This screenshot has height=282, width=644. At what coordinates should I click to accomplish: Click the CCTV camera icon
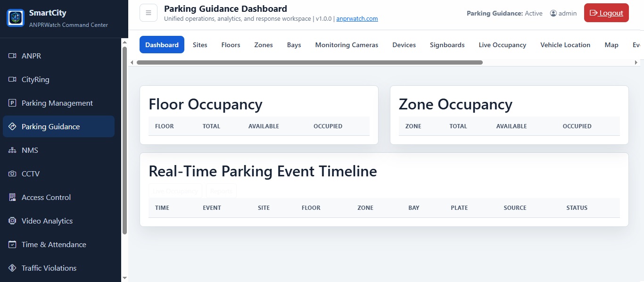pos(13,174)
